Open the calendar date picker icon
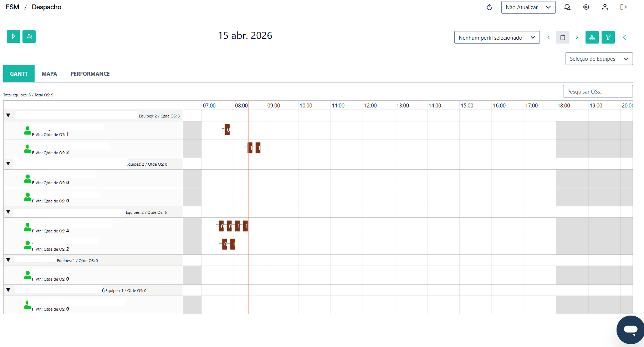 click(x=563, y=37)
